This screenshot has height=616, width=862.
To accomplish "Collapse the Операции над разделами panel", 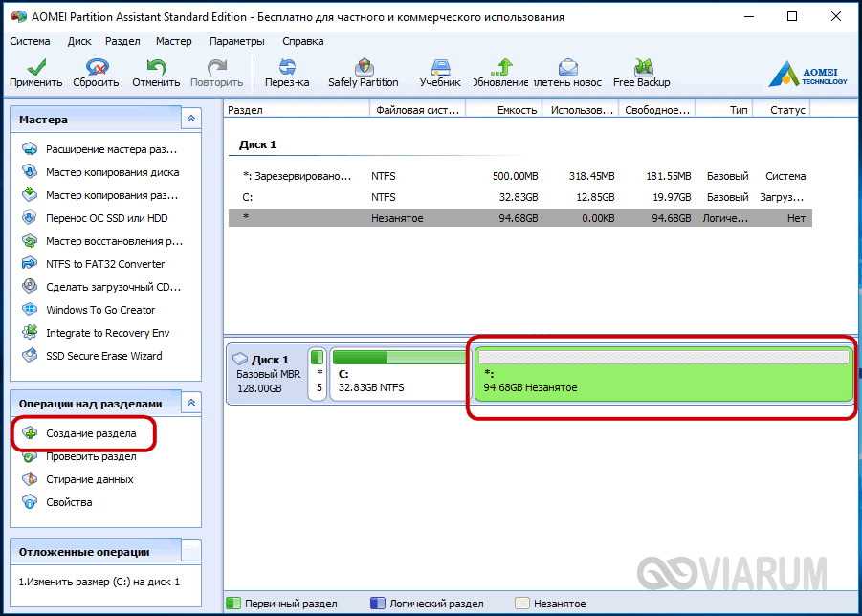I will 191,404.
